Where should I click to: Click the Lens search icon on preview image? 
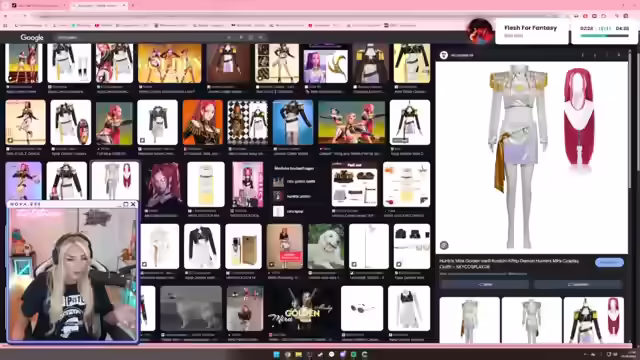pyautogui.click(x=444, y=245)
